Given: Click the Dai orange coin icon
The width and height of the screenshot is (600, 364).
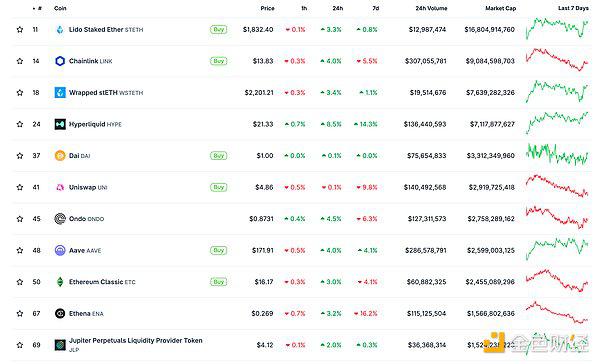Looking at the screenshot, I should 60,156.
